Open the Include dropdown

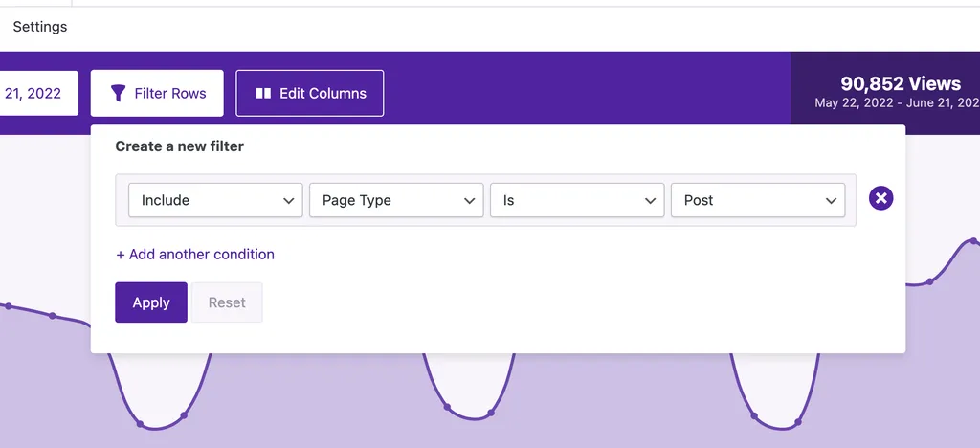click(215, 201)
